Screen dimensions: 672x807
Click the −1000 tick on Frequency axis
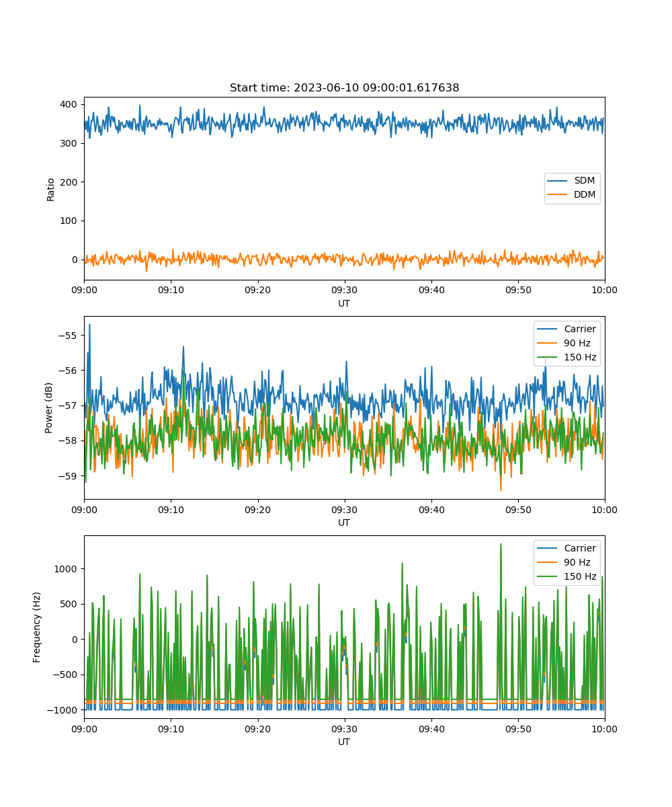click(62, 710)
